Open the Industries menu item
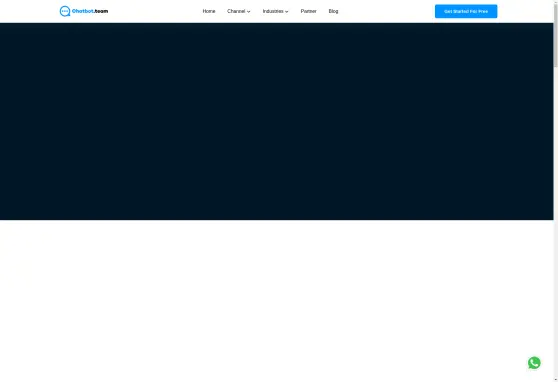This screenshot has width=558, height=382. [273, 11]
